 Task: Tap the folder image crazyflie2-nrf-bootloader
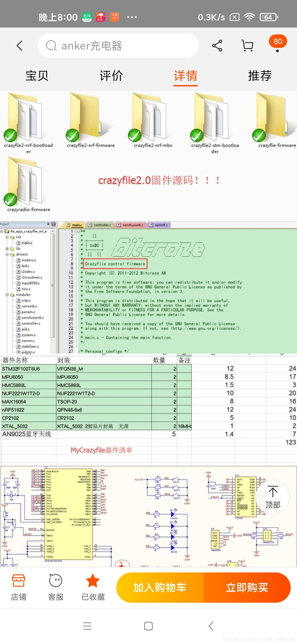pyautogui.click(x=25, y=117)
